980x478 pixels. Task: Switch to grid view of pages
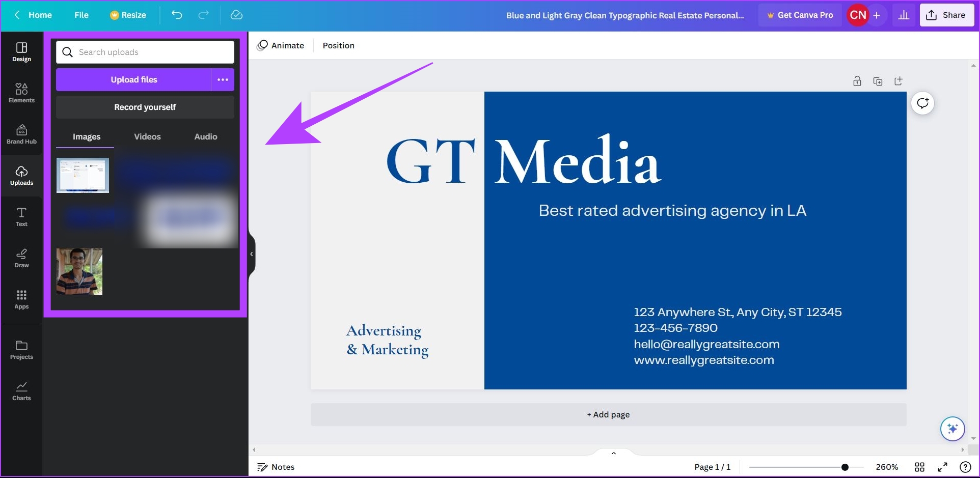click(919, 467)
